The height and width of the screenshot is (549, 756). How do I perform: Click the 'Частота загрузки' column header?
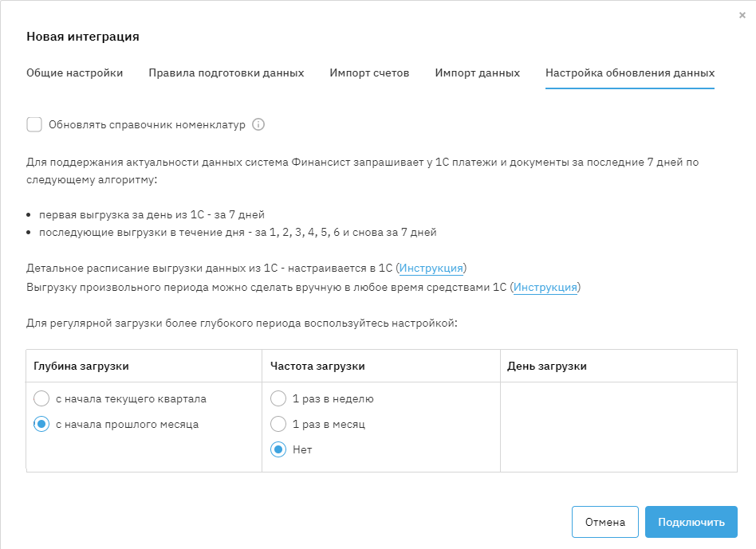coord(318,366)
